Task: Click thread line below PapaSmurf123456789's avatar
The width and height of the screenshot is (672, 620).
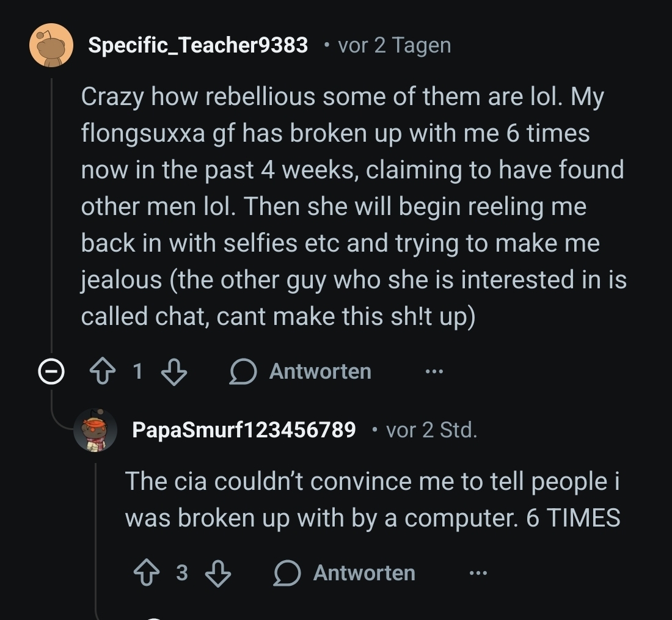Action: click(96, 538)
